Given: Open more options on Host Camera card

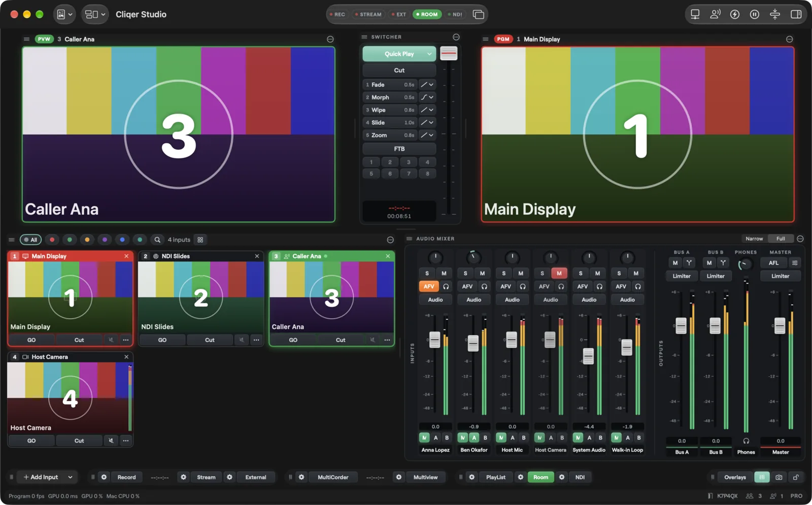Looking at the screenshot, I should coord(126,441).
